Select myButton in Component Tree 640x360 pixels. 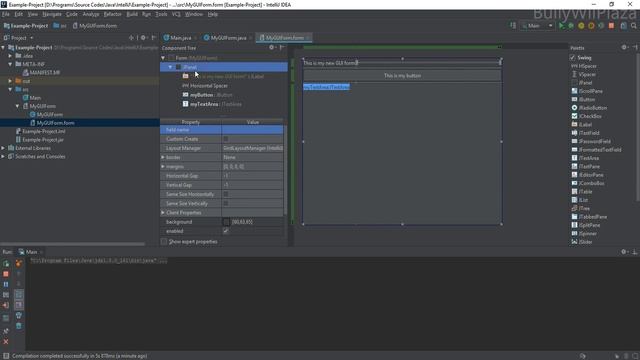click(x=202, y=95)
